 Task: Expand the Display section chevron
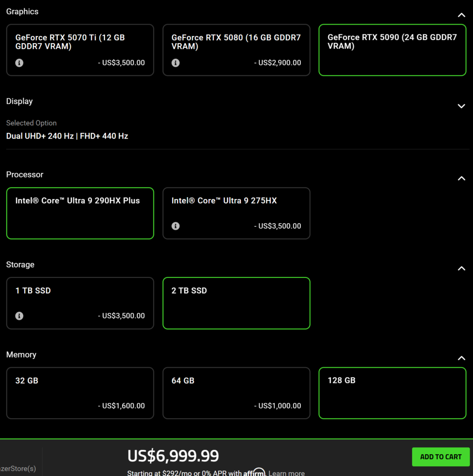pyautogui.click(x=461, y=106)
